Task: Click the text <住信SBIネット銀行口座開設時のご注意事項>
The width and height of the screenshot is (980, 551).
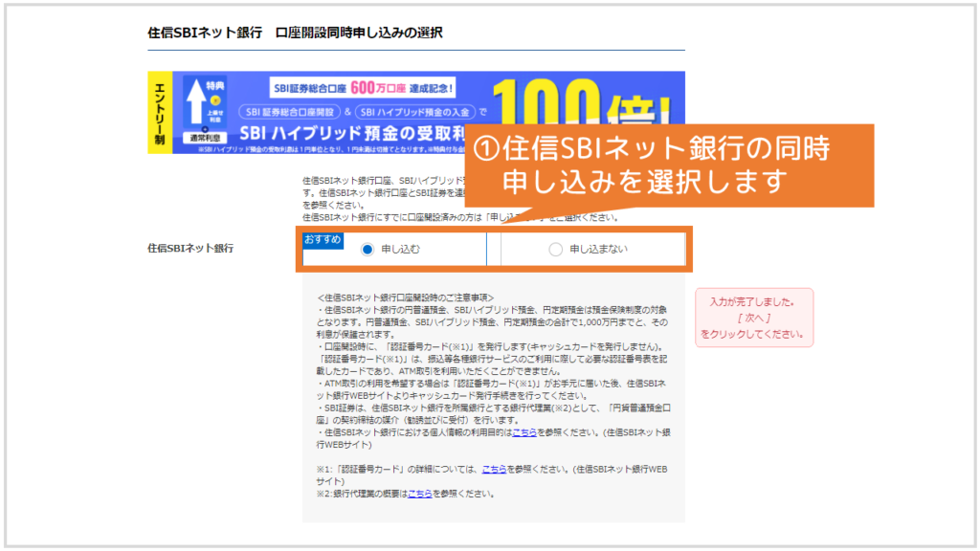Action: [405, 298]
